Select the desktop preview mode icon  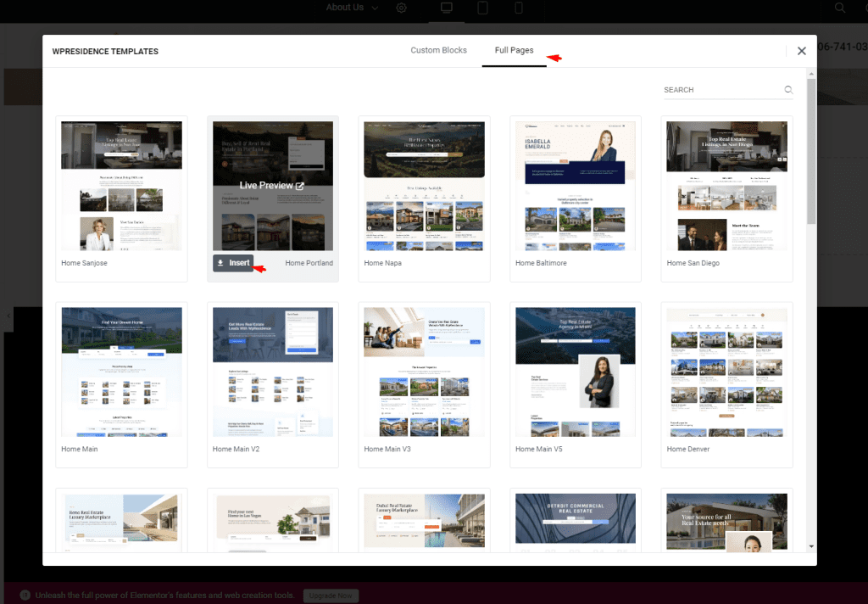point(447,8)
